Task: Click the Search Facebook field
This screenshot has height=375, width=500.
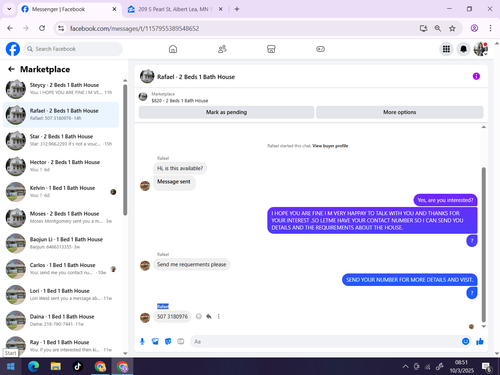Action: pos(73,49)
